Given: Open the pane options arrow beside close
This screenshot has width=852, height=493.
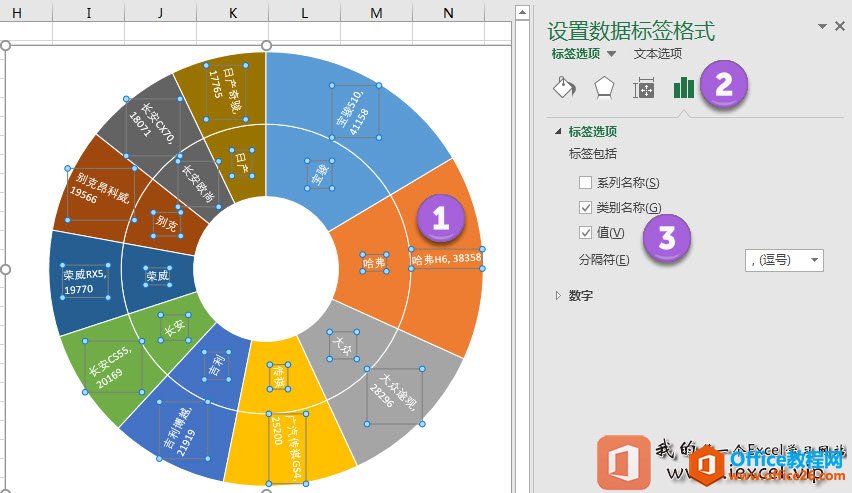Looking at the screenshot, I should [823, 26].
